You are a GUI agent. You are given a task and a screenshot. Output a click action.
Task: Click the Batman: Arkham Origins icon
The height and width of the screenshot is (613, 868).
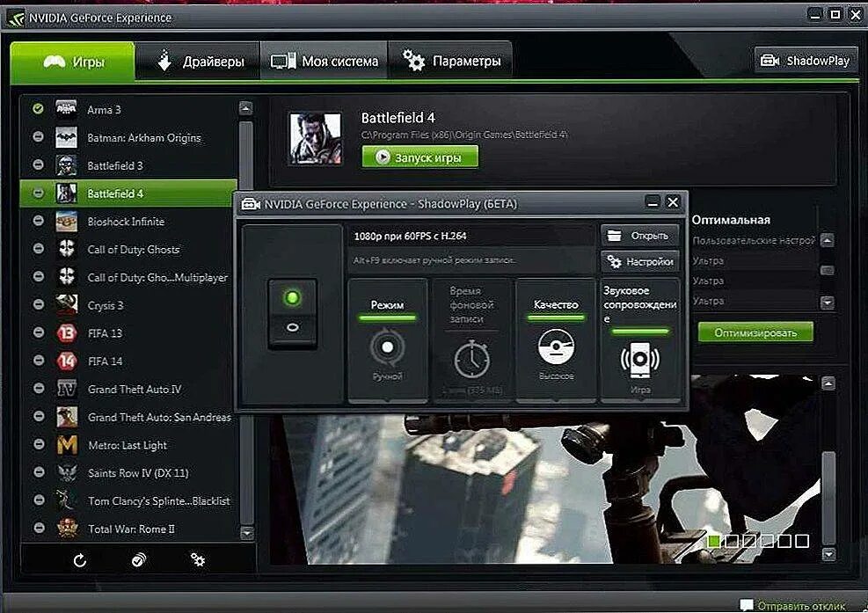[x=67, y=137]
